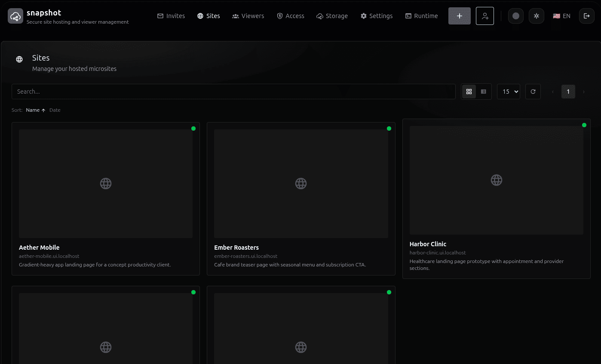
Task: Click the green status dot on Ember Roasters
Action: (x=389, y=128)
